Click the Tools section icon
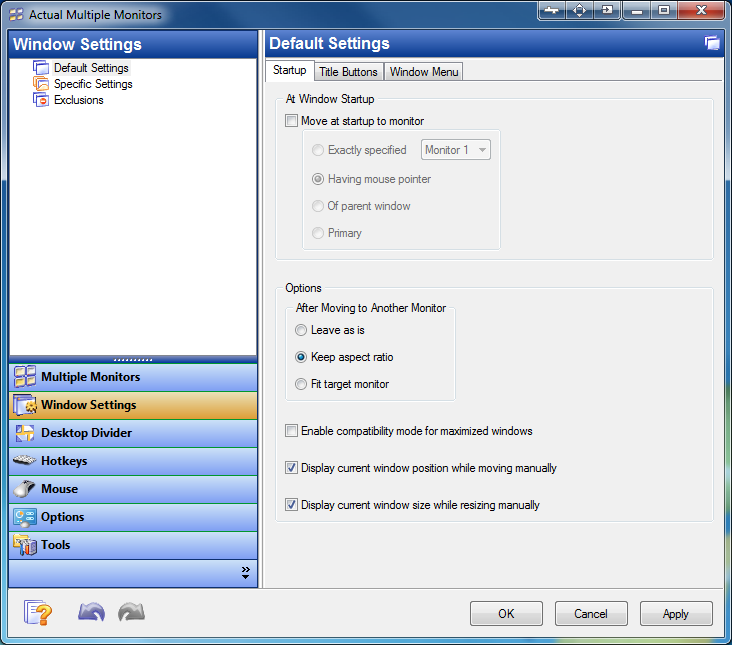The image size is (732, 645). (25, 545)
